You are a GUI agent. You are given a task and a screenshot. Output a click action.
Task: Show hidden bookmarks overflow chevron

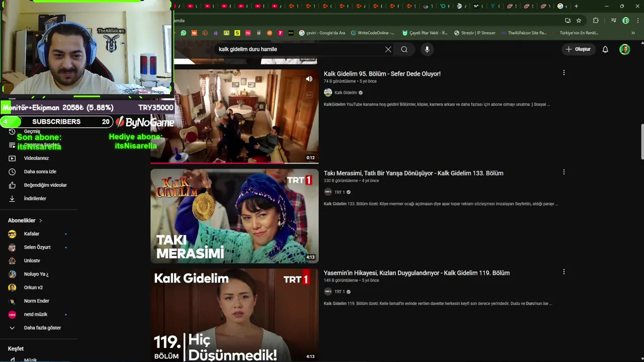click(x=633, y=33)
